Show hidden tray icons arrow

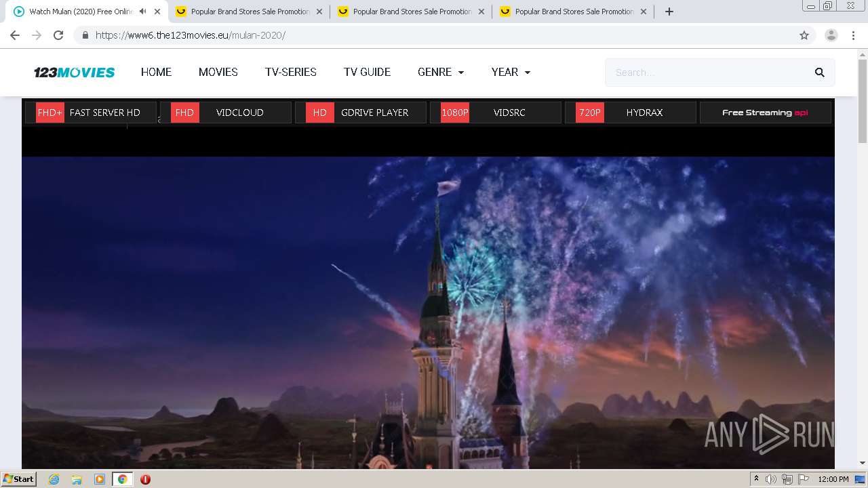pyautogui.click(x=756, y=479)
